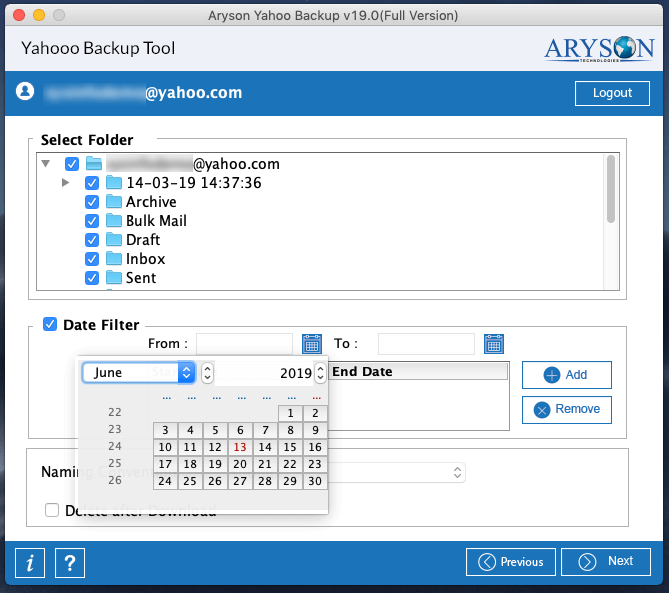Select June 15 in the calendar
The height and width of the screenshot is (593, 669).
coord(290,447)
